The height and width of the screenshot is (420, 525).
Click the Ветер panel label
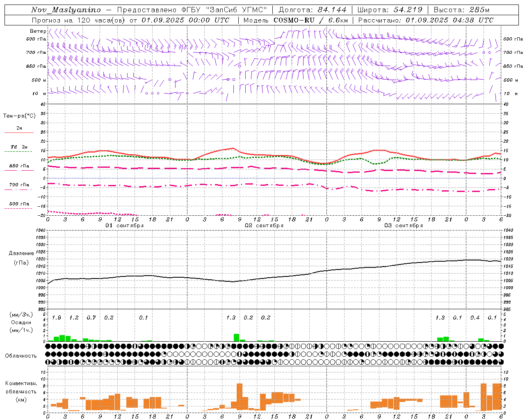pyautogui.click(x=38, y=31)
